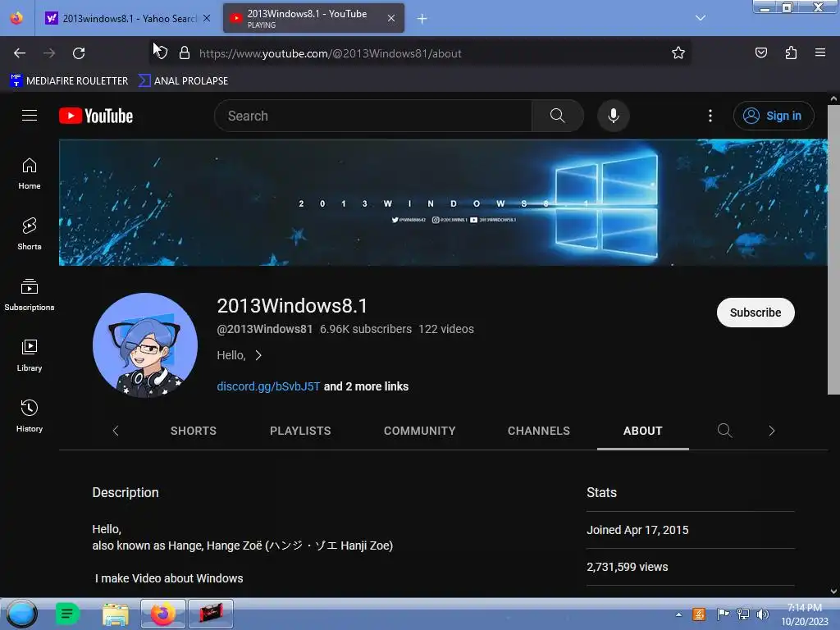Viewport: 840px width, 630px height.
Task: Click the channel banner image
Action: (443, 203)
